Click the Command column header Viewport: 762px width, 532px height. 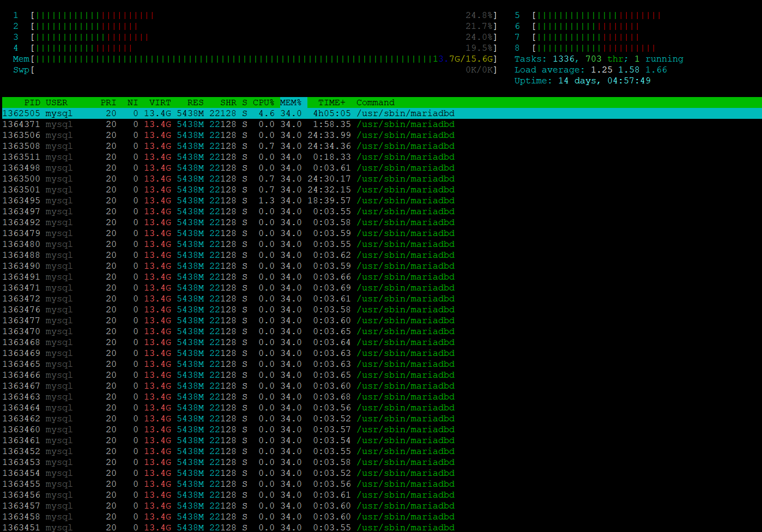[376, 102]
